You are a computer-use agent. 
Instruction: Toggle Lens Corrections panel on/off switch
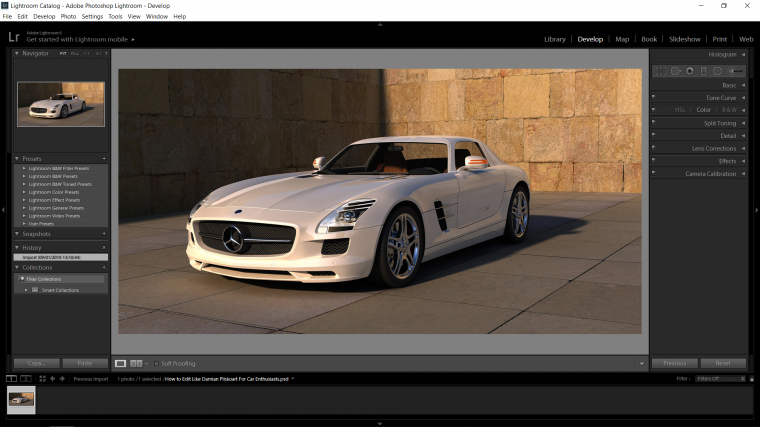654,148
